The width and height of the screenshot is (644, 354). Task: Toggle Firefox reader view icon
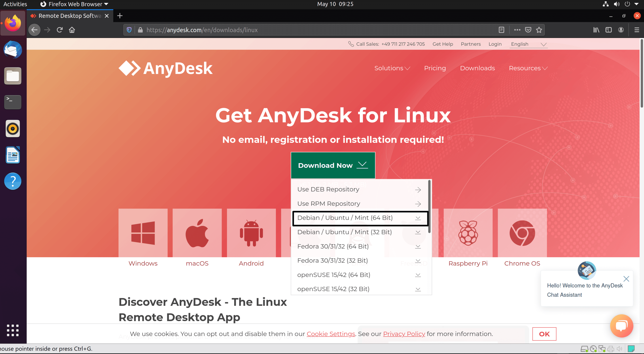click(x=501, y=30)
